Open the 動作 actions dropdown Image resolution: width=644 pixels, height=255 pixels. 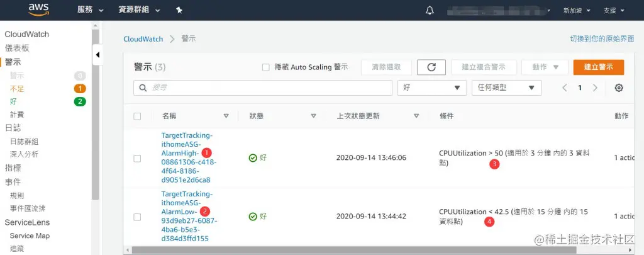point(545,67)
